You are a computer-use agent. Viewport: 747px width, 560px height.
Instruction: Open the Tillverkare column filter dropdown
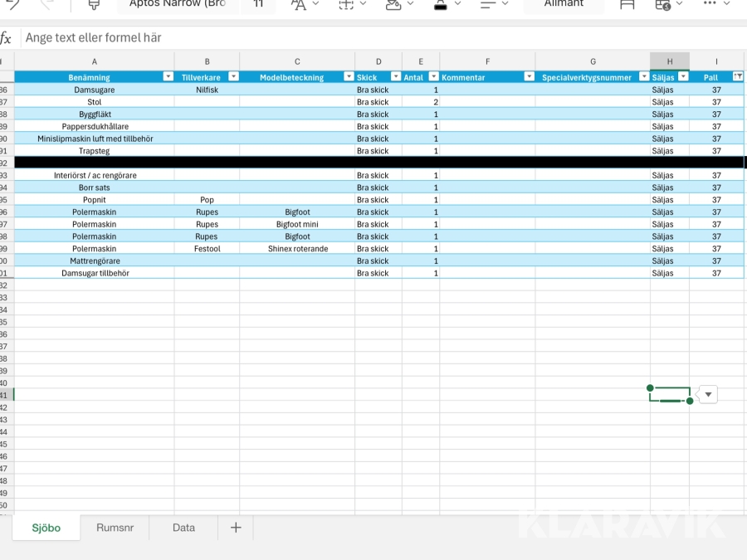click(233, 77)
